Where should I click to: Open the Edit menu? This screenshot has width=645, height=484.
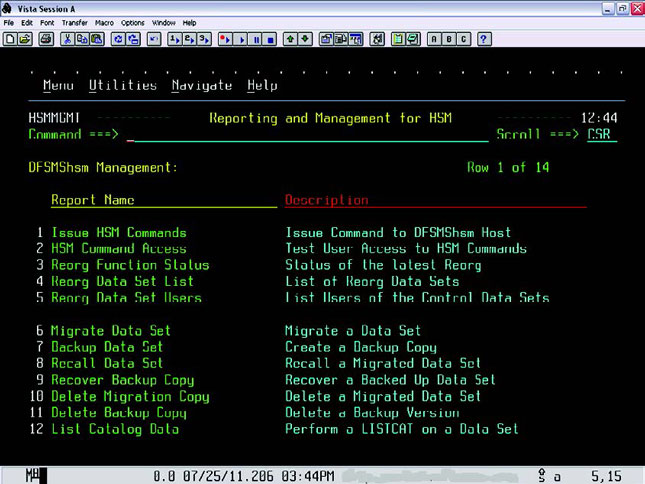27,23
